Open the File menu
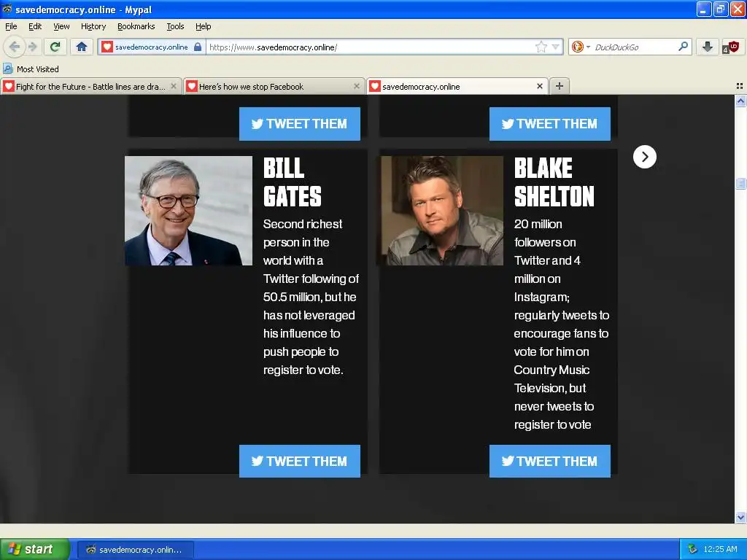 [11, 26]
